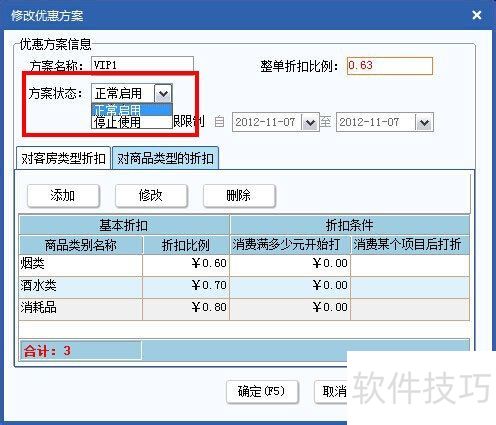Screen dimensions: 496x425
Task: Click the 商品类别名称 column header
Action: (81, 245)
